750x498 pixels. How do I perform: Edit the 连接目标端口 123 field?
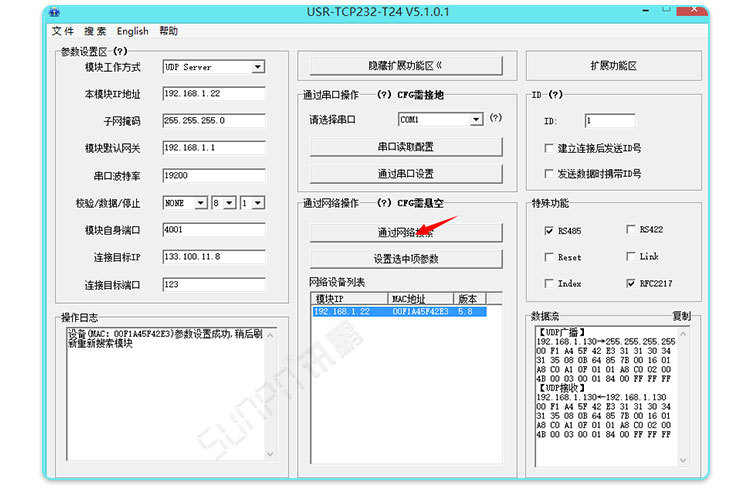pyautogui.click(x=214, y=285)
